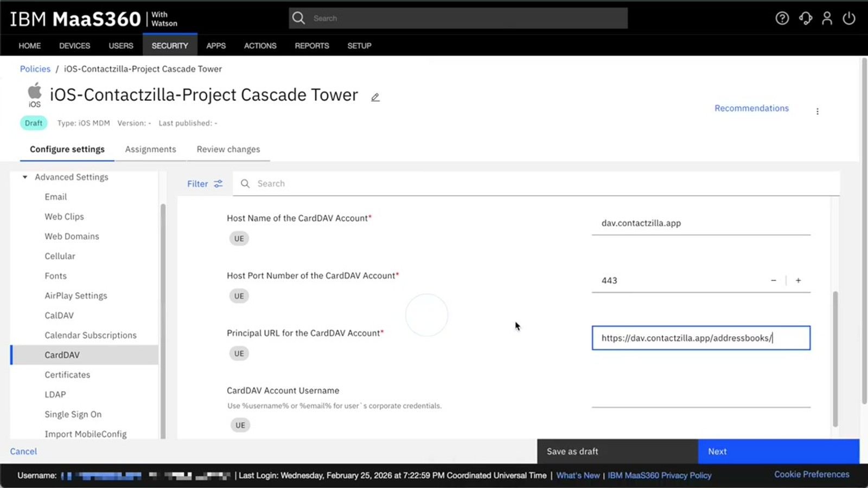The width and height of the screenshot is (868, 488).
Task: Switch to Configure settings tab
Action: click(67, 149)
